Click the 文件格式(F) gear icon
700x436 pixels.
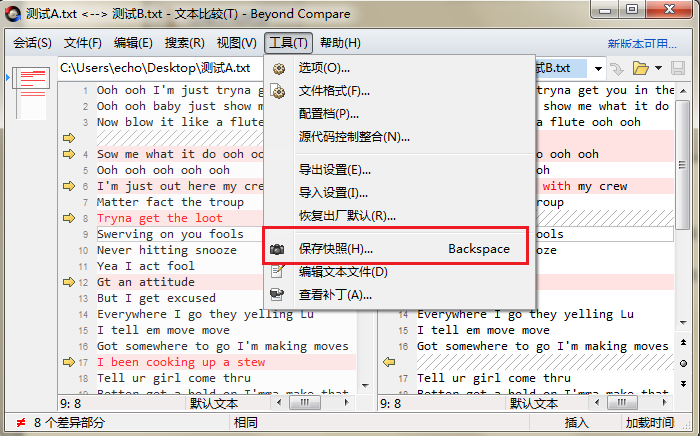click(x=279, y=91)
